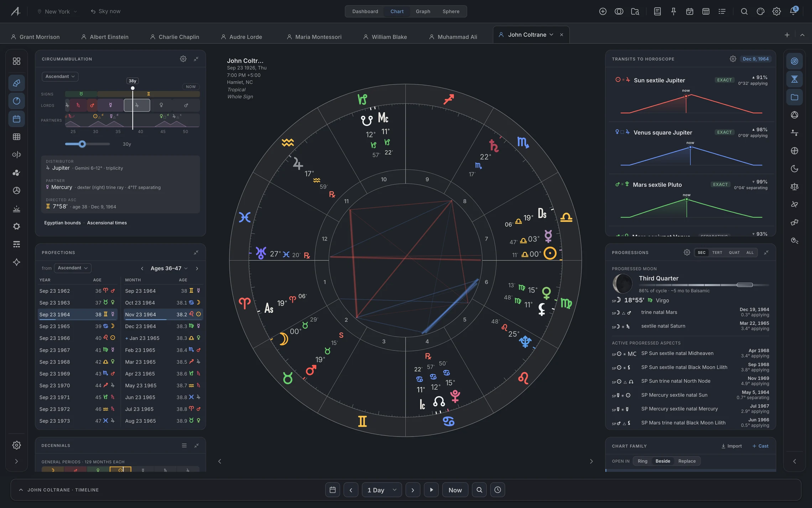This screenshot has width=812, height=508.
Task: Show ALL progressions
Action: point(750,252)
